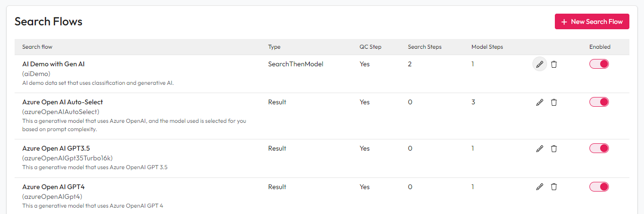Delete the AI Demo with Gen AI flow
This screenshot has height=214, width=644.
[554, 64]
